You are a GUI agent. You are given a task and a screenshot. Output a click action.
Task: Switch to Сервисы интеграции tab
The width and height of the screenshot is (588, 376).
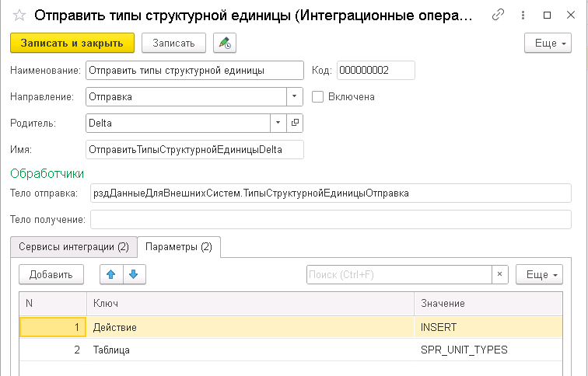pos(74,247)
